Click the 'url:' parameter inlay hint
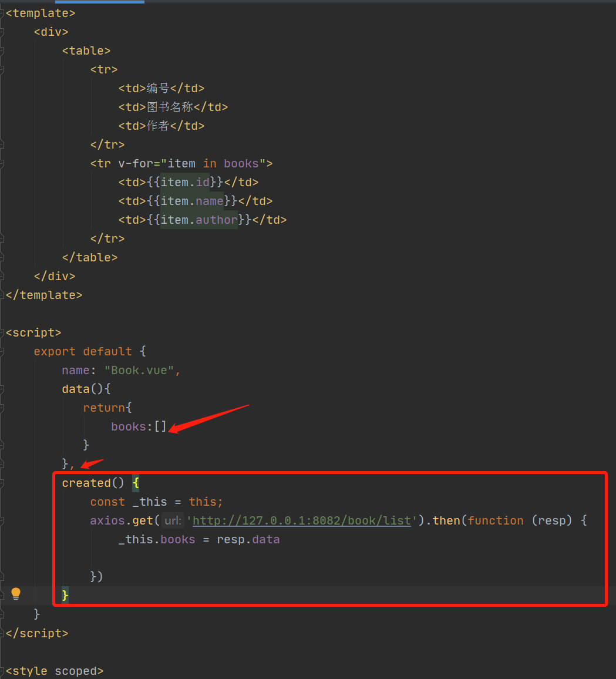 [x=173, y=520]
